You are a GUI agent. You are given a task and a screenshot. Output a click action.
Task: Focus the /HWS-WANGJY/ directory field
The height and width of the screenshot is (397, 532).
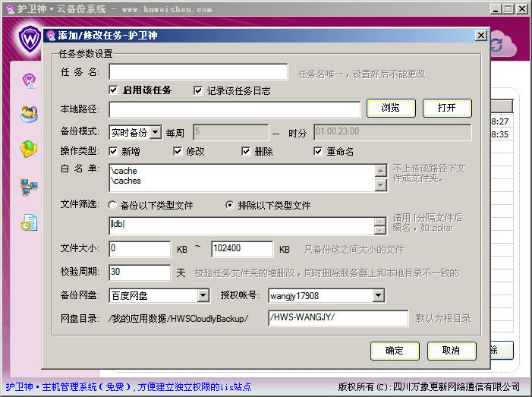coord(338,318)
